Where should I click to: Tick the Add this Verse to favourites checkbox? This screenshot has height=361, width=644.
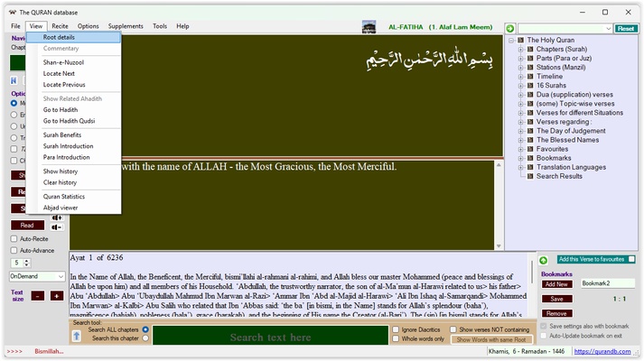tap(631, 259)
